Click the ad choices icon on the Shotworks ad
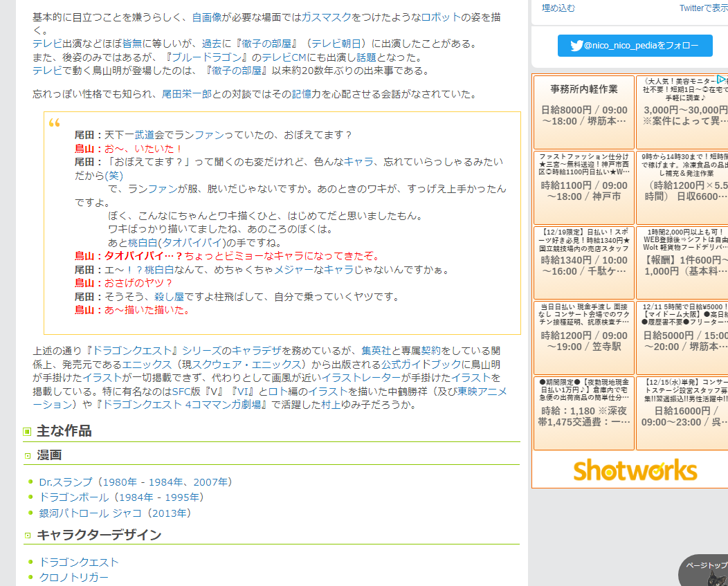Image resolution: width=728 pixels, height=586 pixels. click(721, 80)
